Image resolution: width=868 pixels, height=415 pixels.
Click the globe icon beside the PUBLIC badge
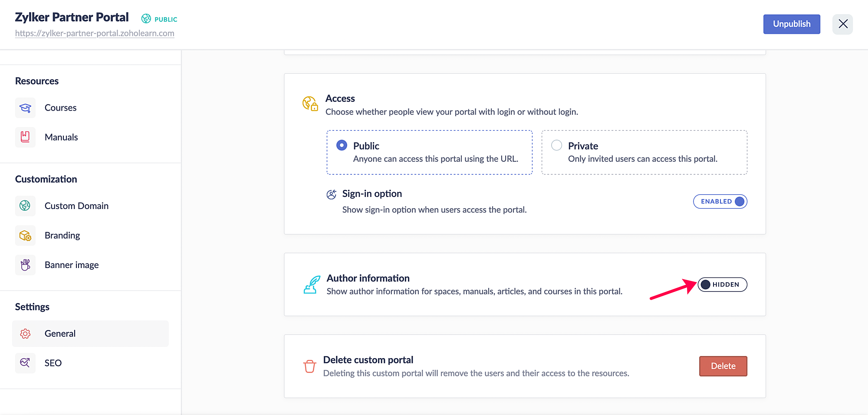(146, 19)
